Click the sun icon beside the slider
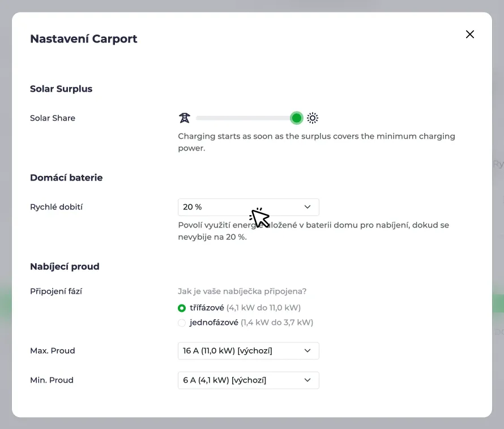The width and height of the screenshot is (504, 429). [313, 118]
